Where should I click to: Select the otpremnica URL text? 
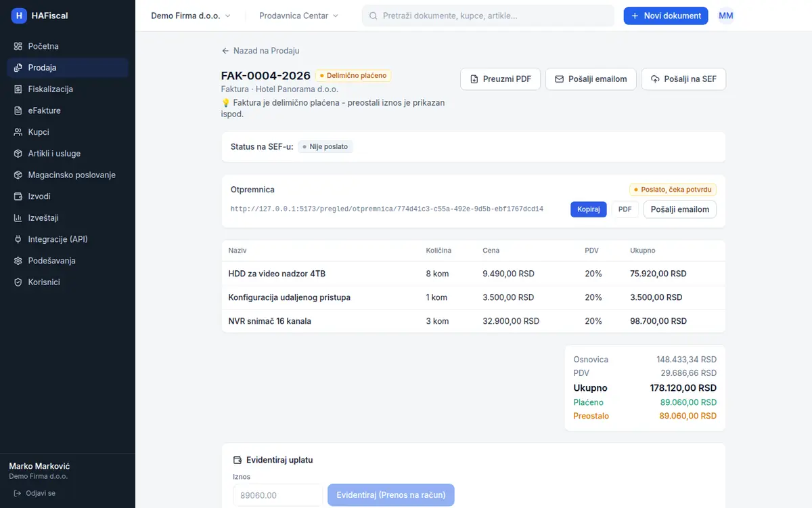pyautogui.click(x=387, y=209)
